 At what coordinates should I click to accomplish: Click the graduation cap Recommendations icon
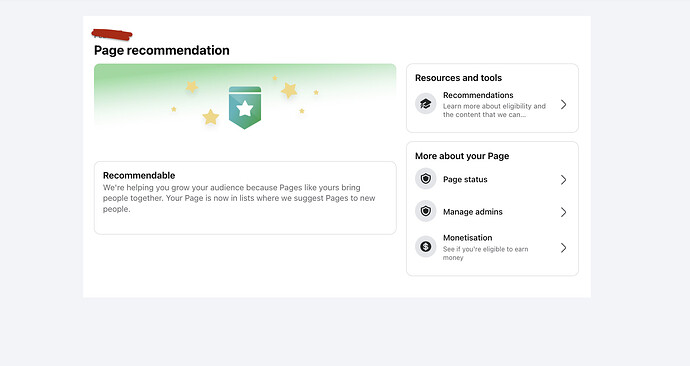pyautogui.click(x=426, y=104)
